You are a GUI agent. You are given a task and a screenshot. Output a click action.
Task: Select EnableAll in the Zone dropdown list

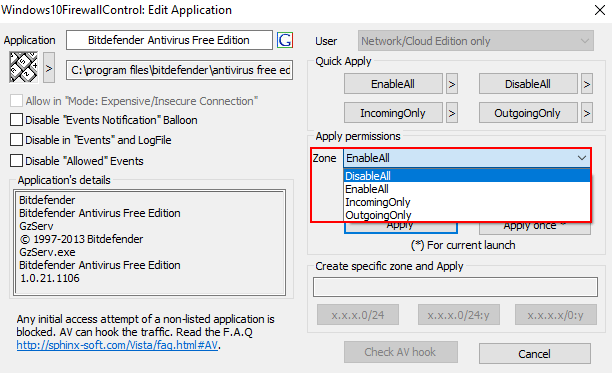point(467,189)
